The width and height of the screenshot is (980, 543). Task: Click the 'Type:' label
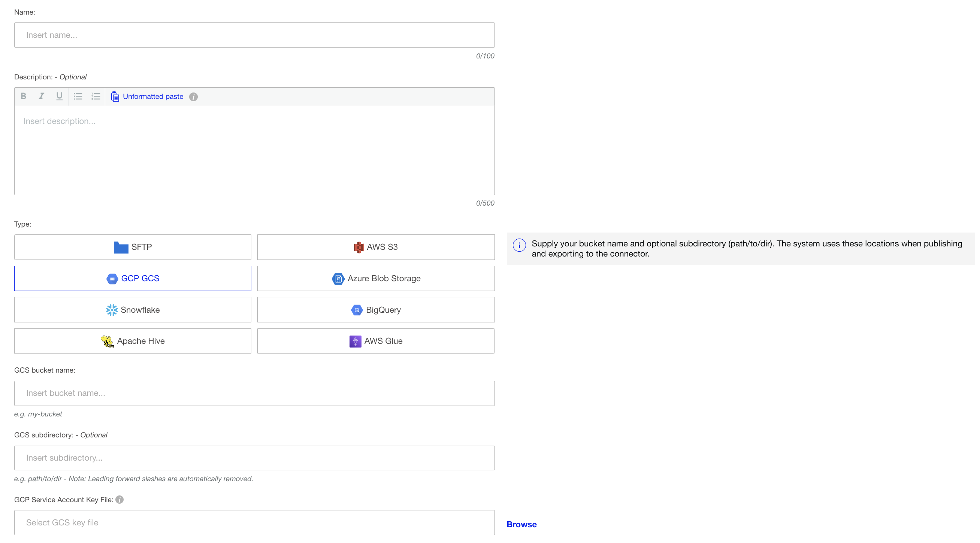pos(23,224)
